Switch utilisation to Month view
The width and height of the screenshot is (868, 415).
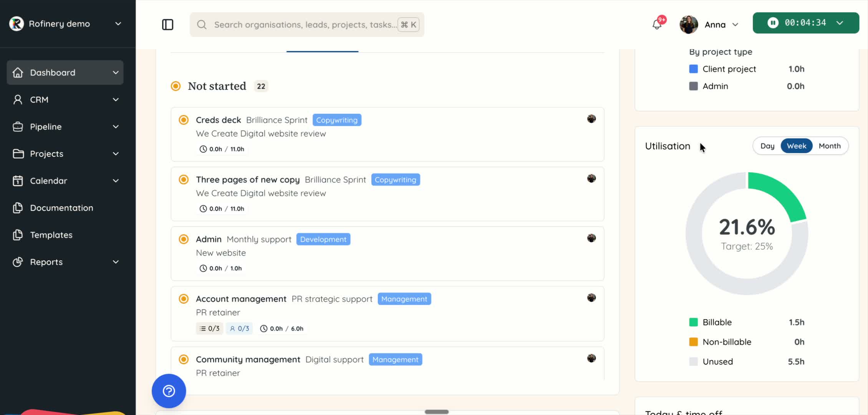(830, 146)
